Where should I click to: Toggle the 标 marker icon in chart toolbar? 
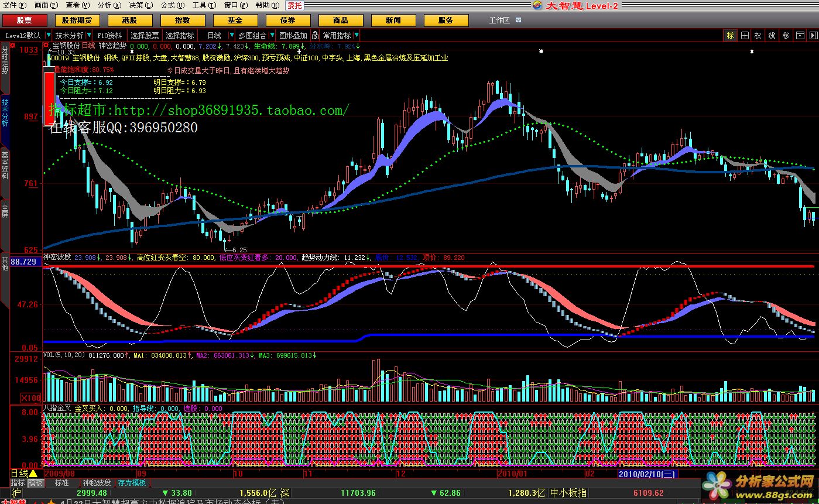(x=730, y=36)
